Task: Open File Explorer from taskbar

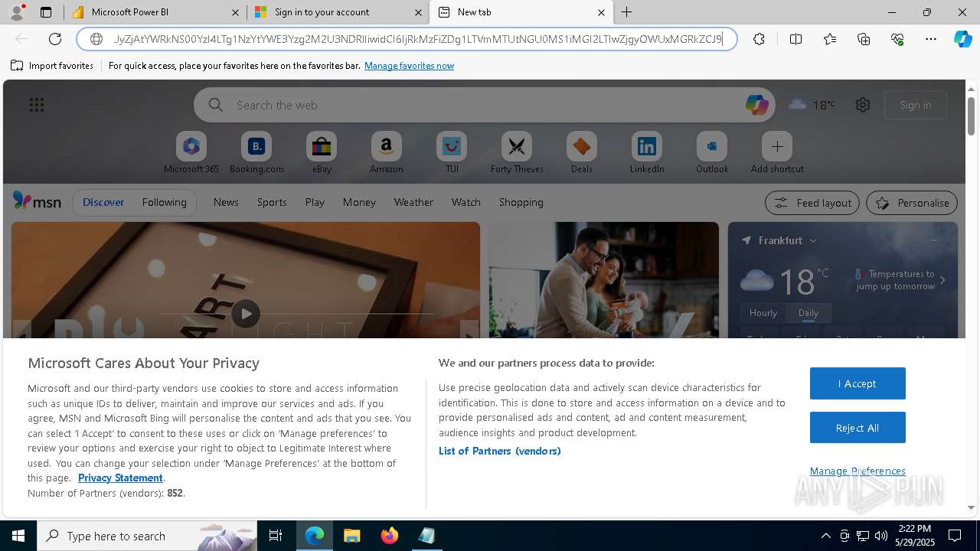Action: (351, 536)
